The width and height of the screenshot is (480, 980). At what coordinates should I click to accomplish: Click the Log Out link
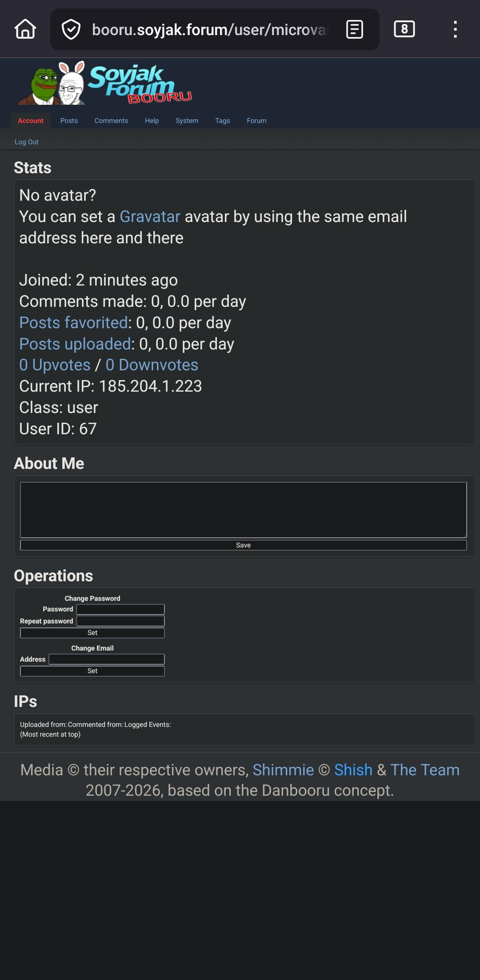point(27,142)
